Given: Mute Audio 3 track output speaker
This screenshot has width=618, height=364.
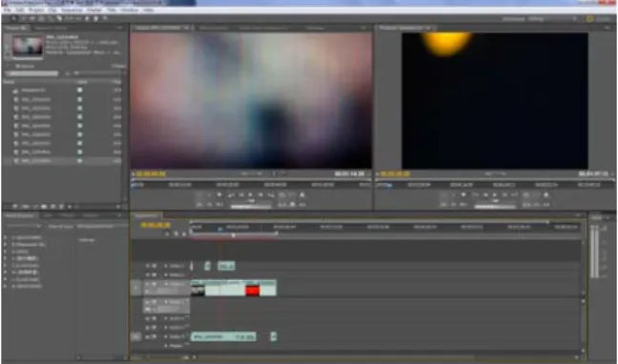Looking at the screenshot, I should 148,328.
